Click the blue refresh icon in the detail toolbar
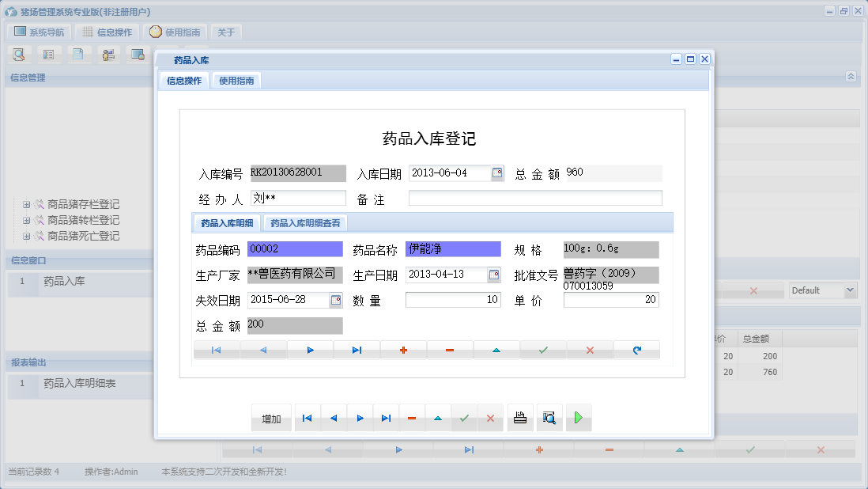Screen dimensions: 868x489 pos(636,348)
